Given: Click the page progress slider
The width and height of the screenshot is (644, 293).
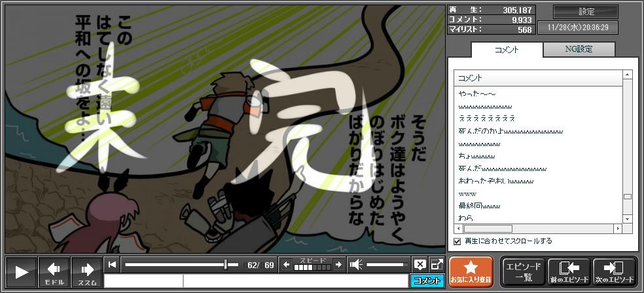Looking at the screenshot, I should click(x=181, y=265).
